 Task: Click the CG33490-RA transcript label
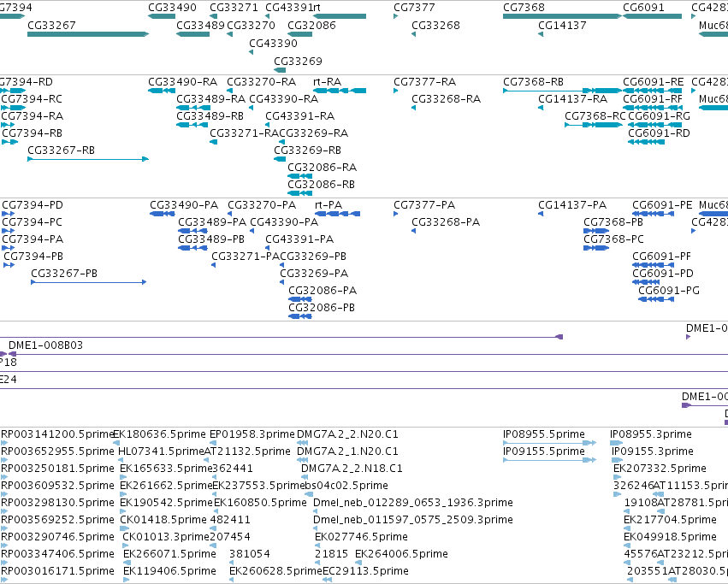pyautogui.click(x=183, y=82)
